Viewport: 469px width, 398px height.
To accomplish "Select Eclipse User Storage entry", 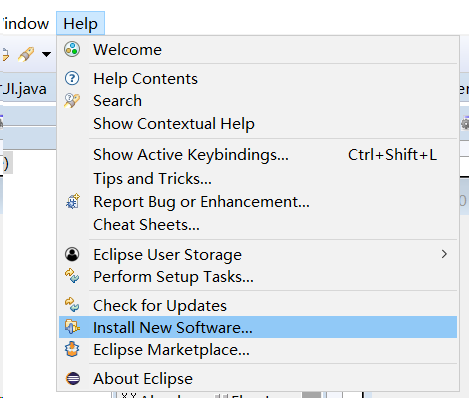I will [x=167, y=255].
